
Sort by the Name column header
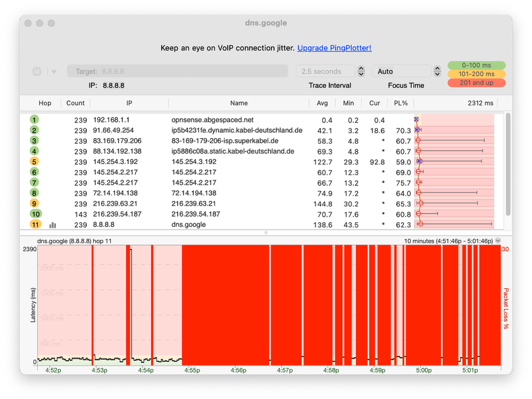[x=239, y=103]
